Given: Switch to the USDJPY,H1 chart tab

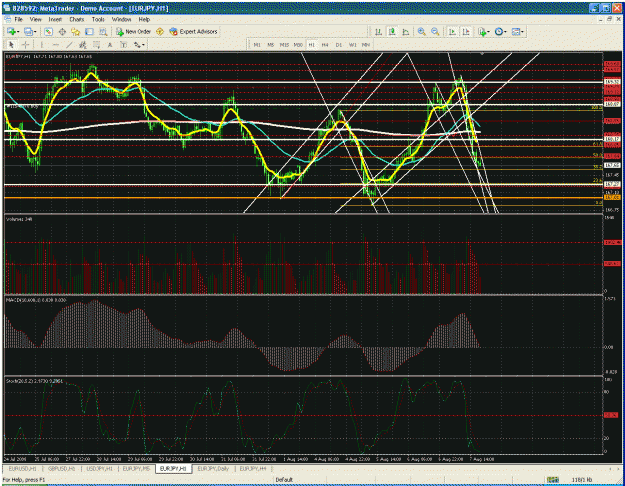Looking at the screenshot, I should (x=99, y=469).
